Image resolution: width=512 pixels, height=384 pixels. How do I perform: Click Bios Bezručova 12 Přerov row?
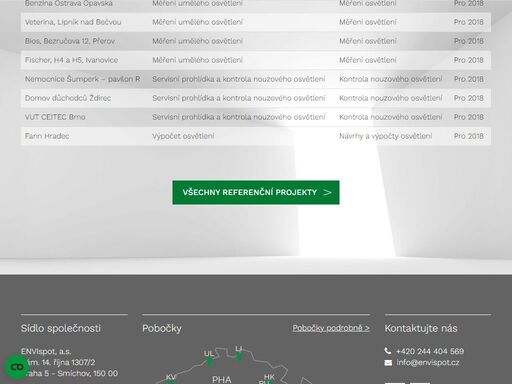coord(256,41)
